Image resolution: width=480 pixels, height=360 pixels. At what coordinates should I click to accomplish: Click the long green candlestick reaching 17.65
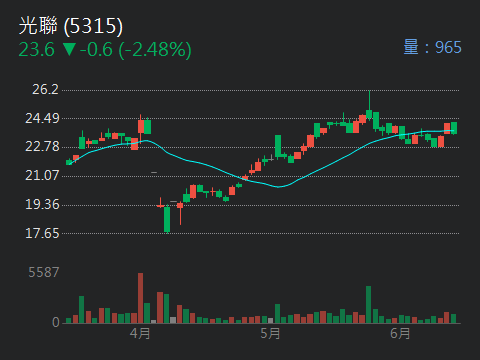[x=167, y=219]
